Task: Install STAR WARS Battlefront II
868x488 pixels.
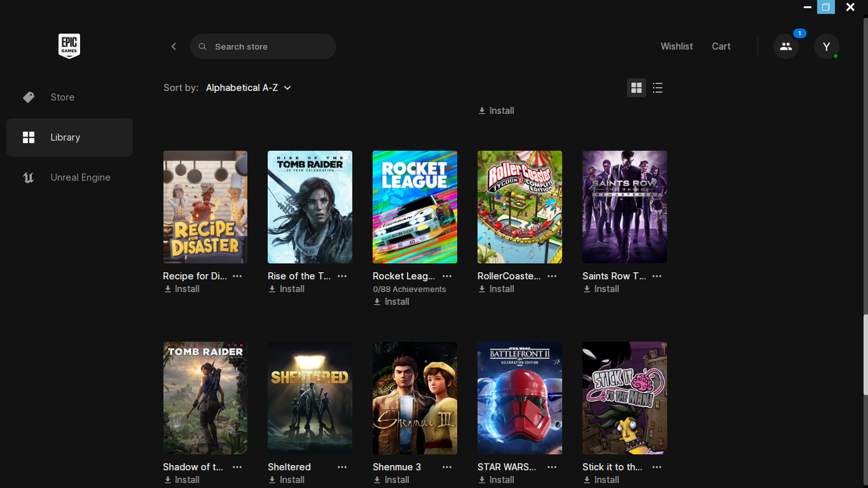Action: coord(496,480)
